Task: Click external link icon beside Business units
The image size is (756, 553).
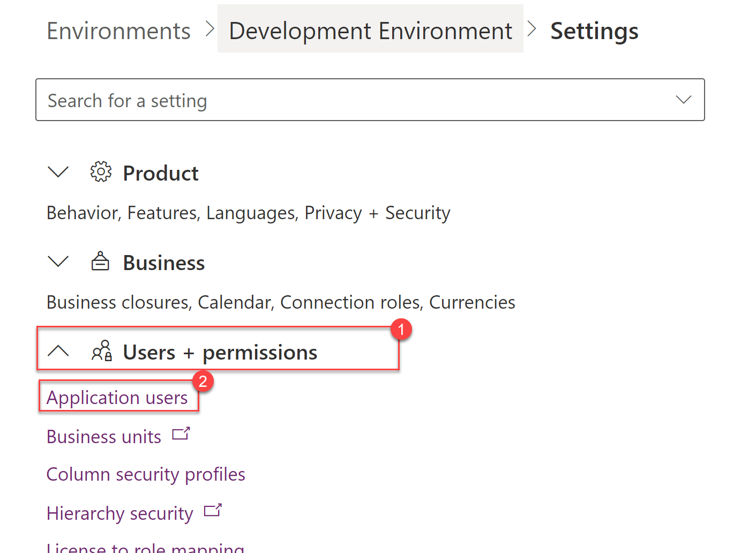Action: coord(181,434)
